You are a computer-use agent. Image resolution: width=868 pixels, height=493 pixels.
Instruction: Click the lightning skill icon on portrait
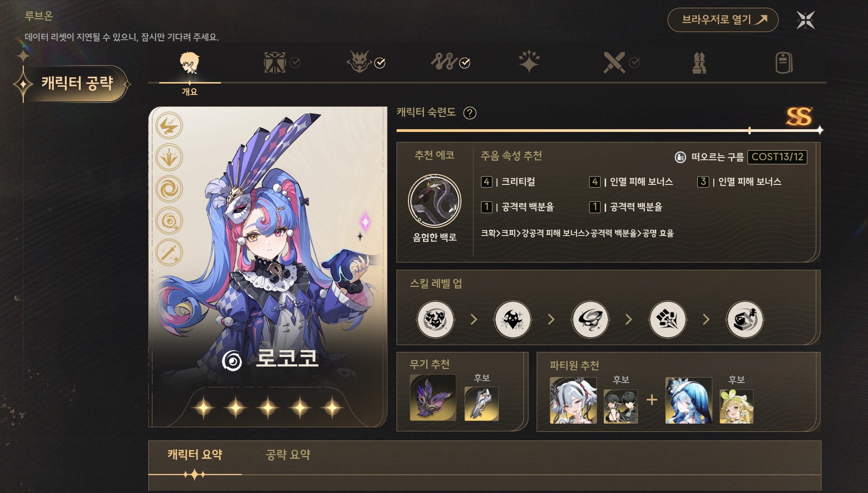point(169,126)
